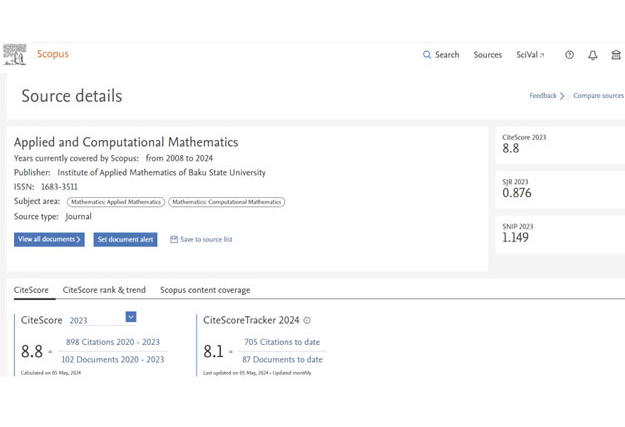Image resolution: width=625 pixels, height=427 pixels.
Task: Click the search magnifier icon
Action: tap(427, 55)
